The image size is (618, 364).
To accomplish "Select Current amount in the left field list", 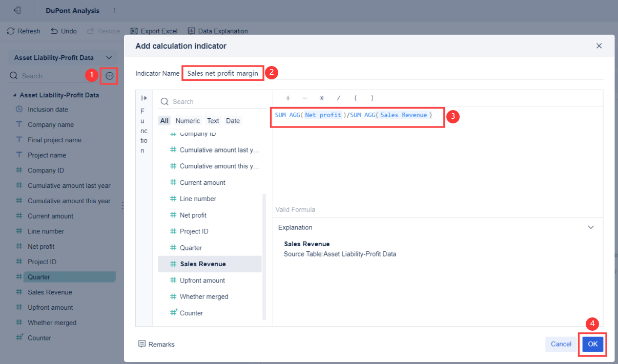I will pyautogui.click(x=50, y=216).
